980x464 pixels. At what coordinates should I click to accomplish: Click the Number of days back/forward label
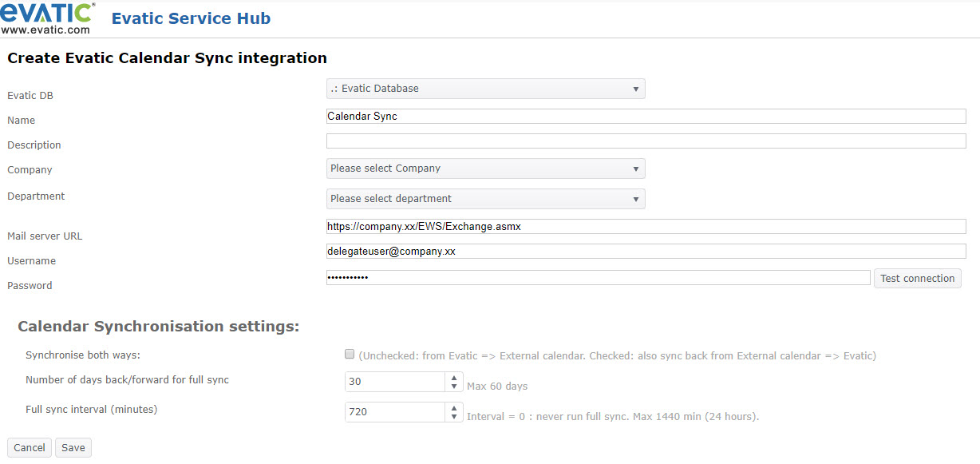(x=128, y=380)
